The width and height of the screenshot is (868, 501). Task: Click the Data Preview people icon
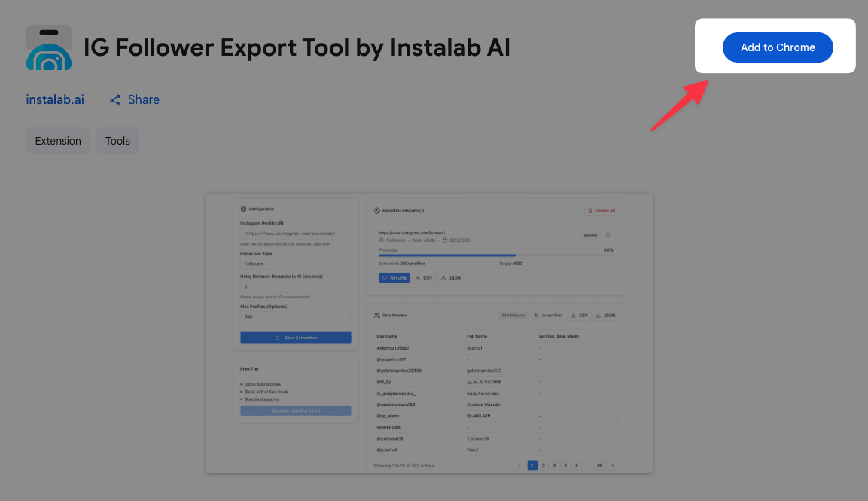point(376,315)
